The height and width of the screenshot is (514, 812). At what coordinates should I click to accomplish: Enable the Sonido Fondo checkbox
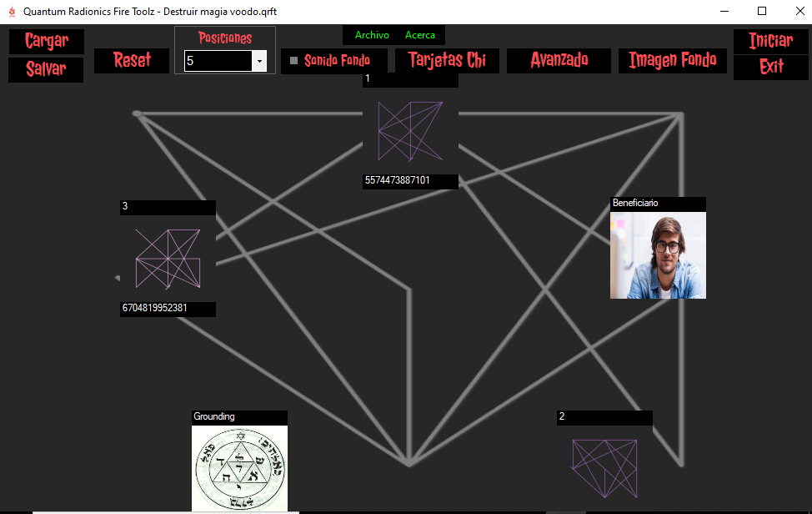click(293, 61)
